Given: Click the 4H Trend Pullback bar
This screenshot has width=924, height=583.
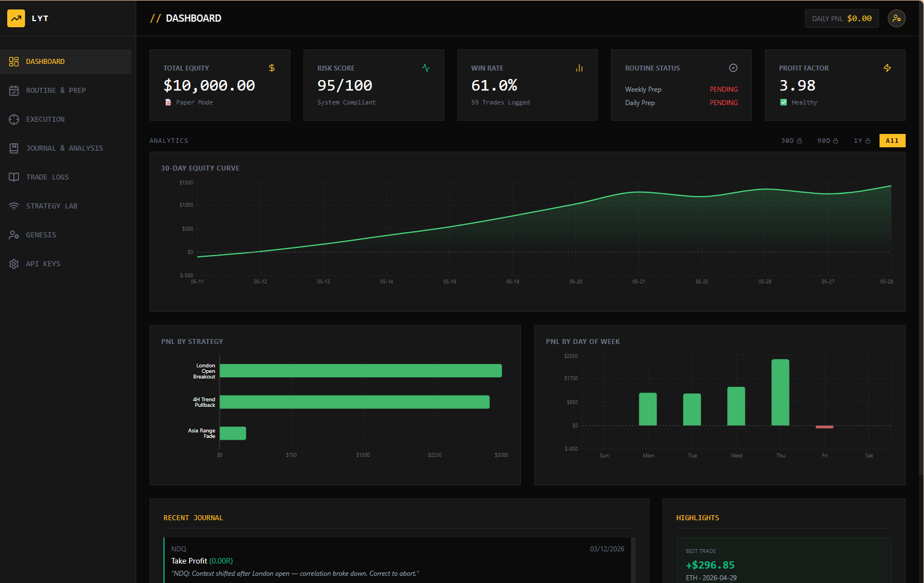Looking at the screenshot, I should 355,402.
